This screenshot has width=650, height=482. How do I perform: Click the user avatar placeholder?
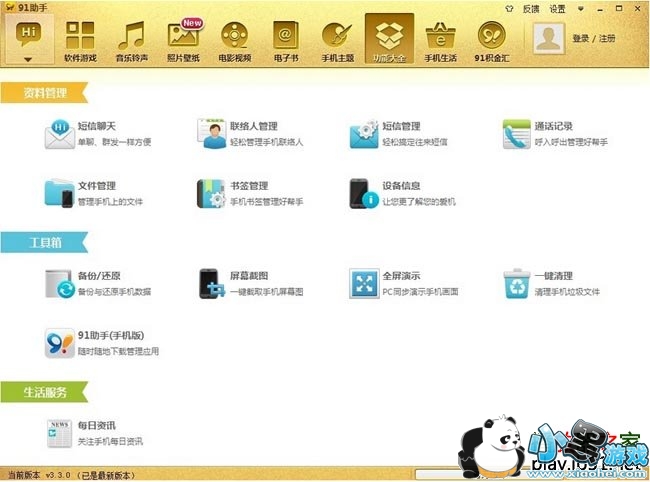(548, 38)
